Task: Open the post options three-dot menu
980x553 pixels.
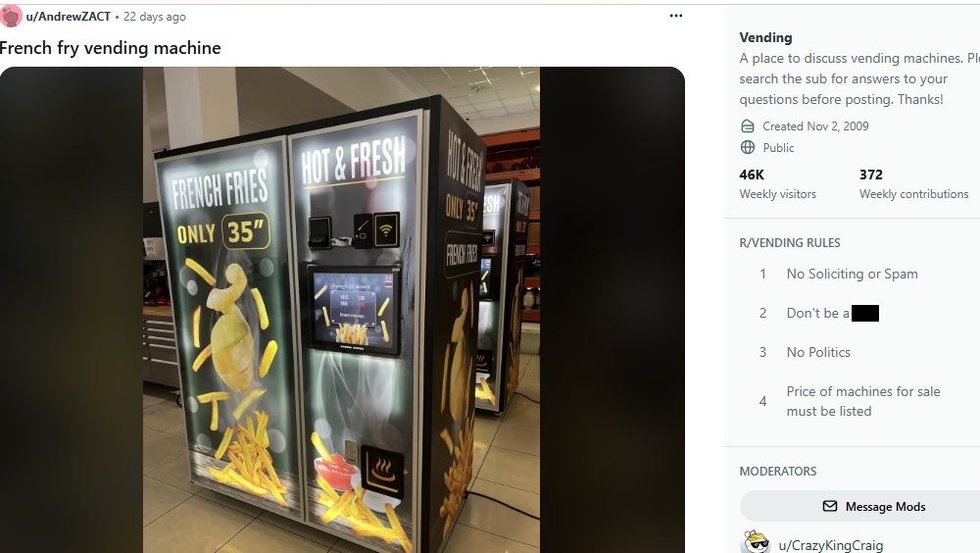Action: (675, 16)
